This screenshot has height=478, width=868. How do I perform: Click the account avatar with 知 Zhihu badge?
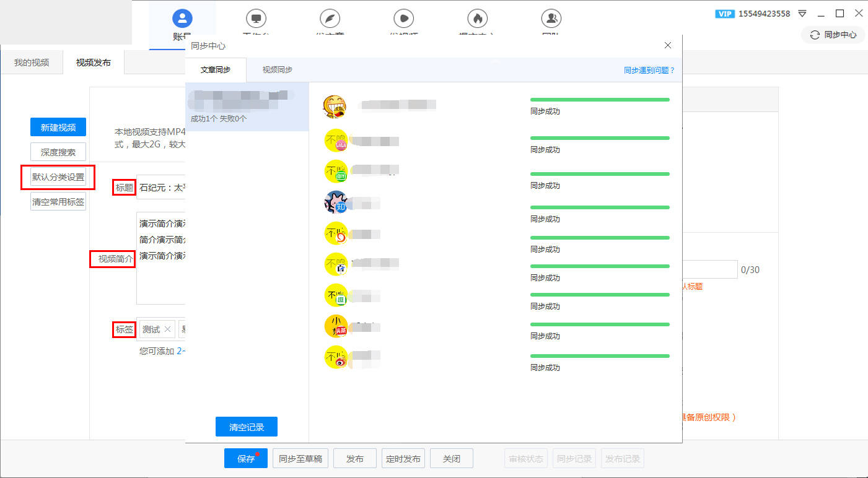(336, 202)
